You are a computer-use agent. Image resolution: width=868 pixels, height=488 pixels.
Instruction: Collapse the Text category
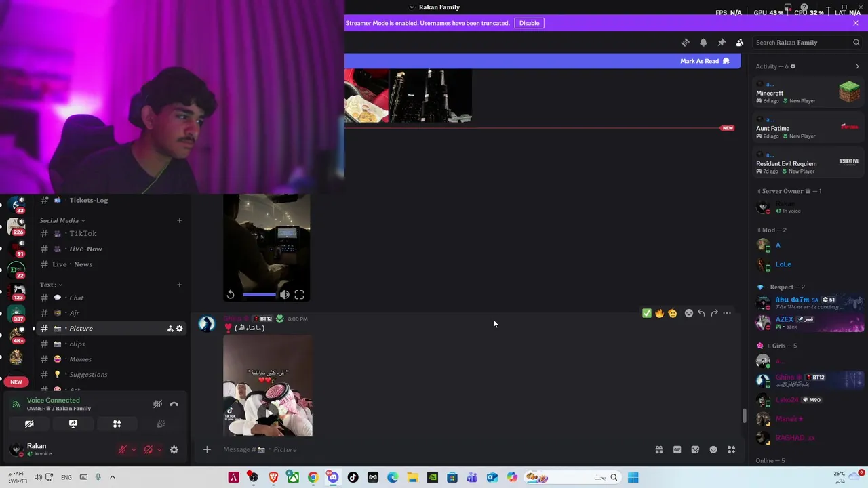pyautogui.click(x=50, y=285)
